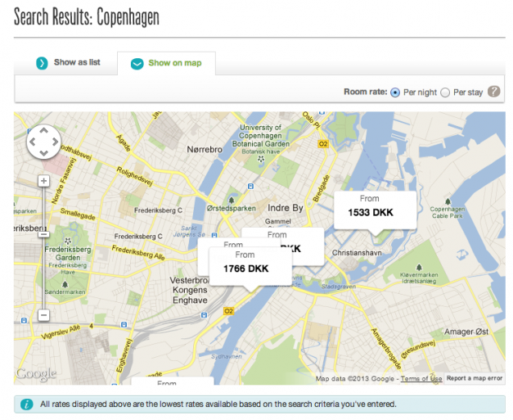Click the Nørrebro district label
The width and height of the screenshot is (513, 420).
205,150
